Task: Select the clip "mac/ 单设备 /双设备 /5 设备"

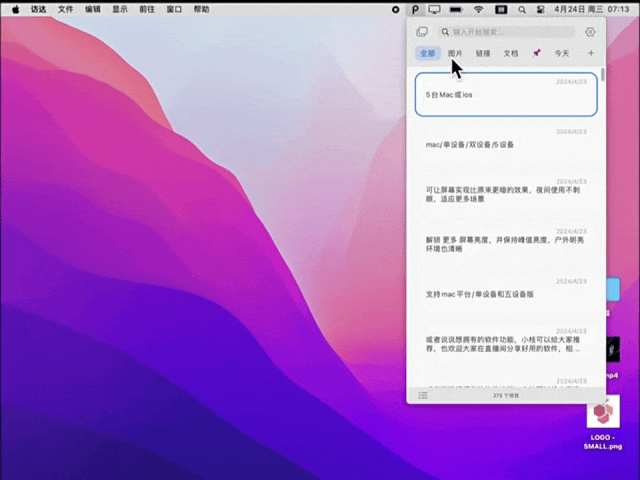Action: point(506,144)
